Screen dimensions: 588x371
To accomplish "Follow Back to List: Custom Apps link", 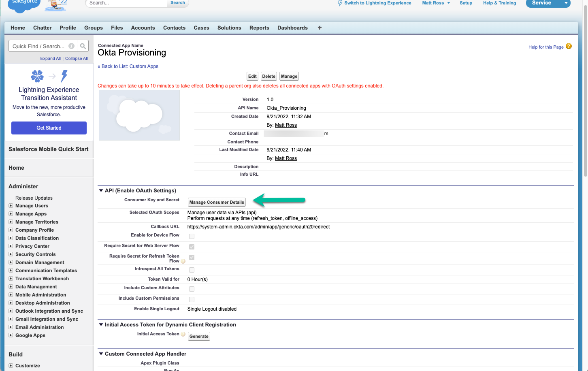I will tap(128, 66).
